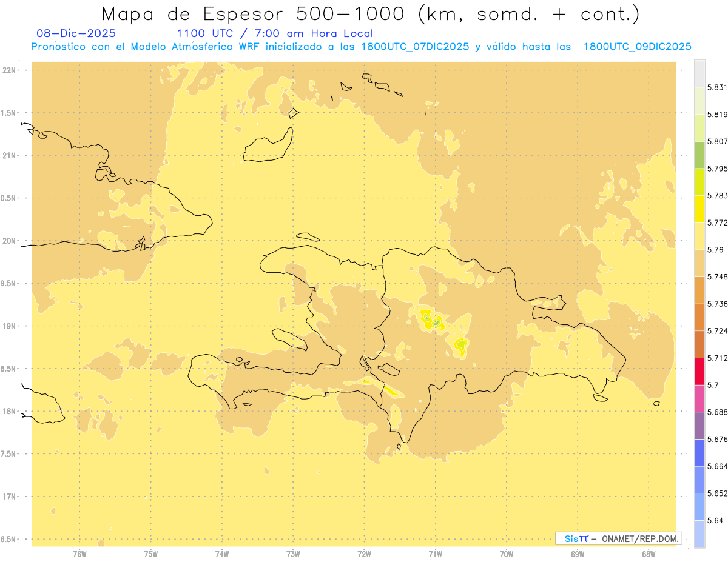Click the longitude label '76W'
The height and width of the screenshot is (562, 728).
(x=79, y=554)
